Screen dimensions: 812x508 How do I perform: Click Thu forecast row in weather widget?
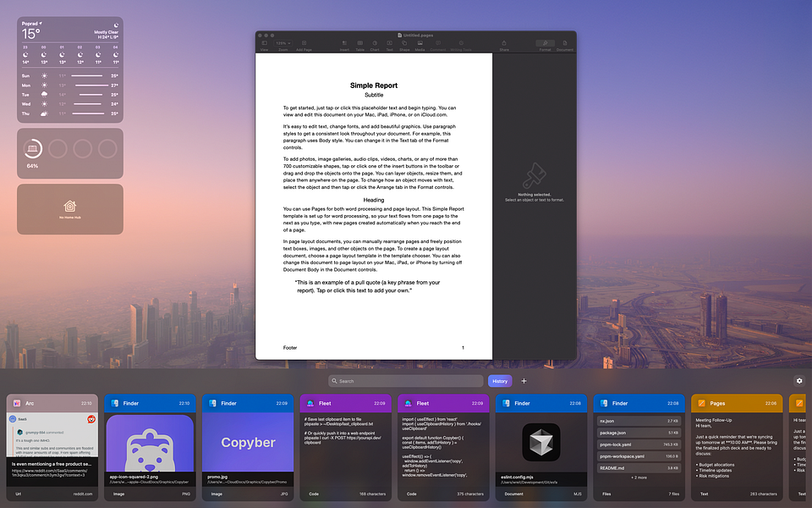click(70, 113)
